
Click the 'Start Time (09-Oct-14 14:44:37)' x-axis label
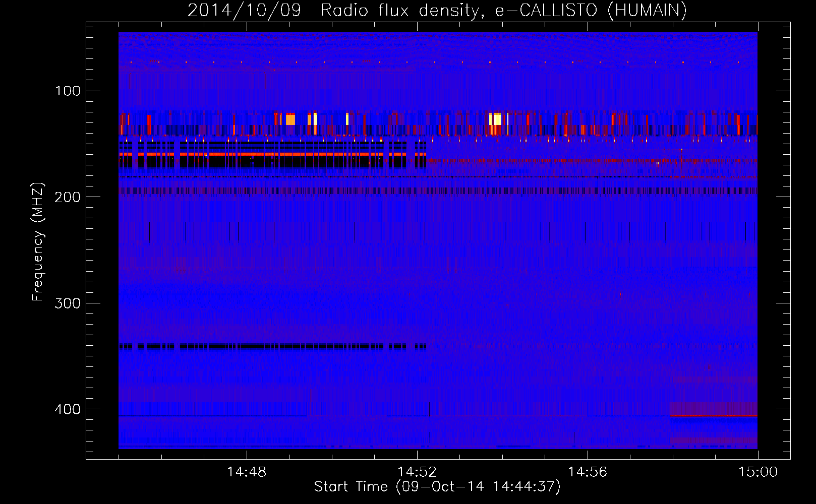coord(437,487)
